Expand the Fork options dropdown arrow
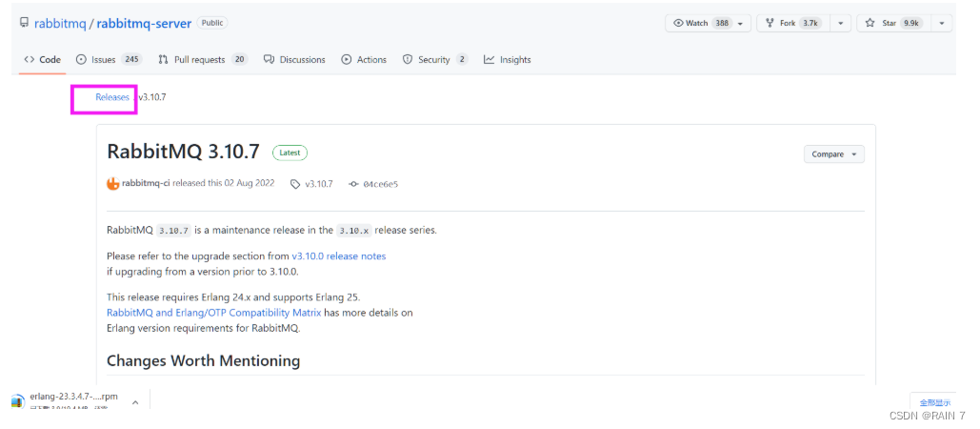This screenshot has height=429, width=980. click(x=841, y=23)
